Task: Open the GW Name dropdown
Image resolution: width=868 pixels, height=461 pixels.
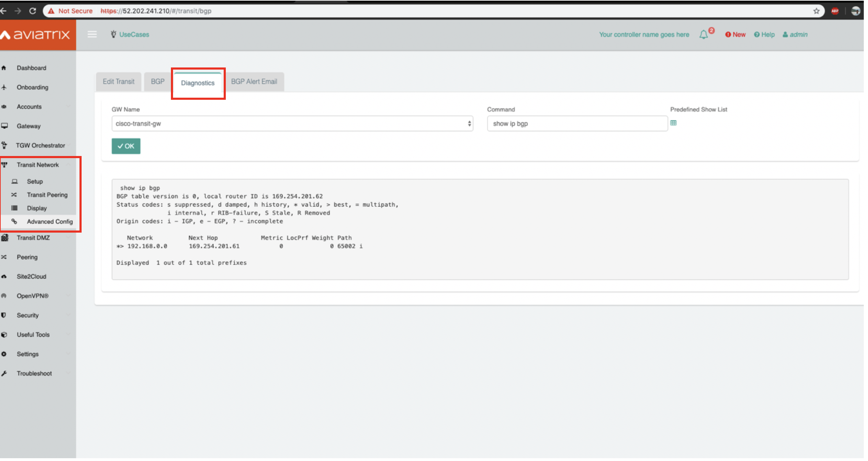Action: tap(291, 123)
